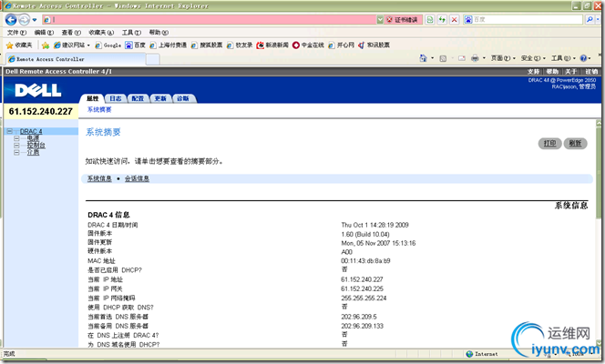Switch to the 配置 configuration tab
The width and height of the screenshot is (605, 364).
click(138, 98)
